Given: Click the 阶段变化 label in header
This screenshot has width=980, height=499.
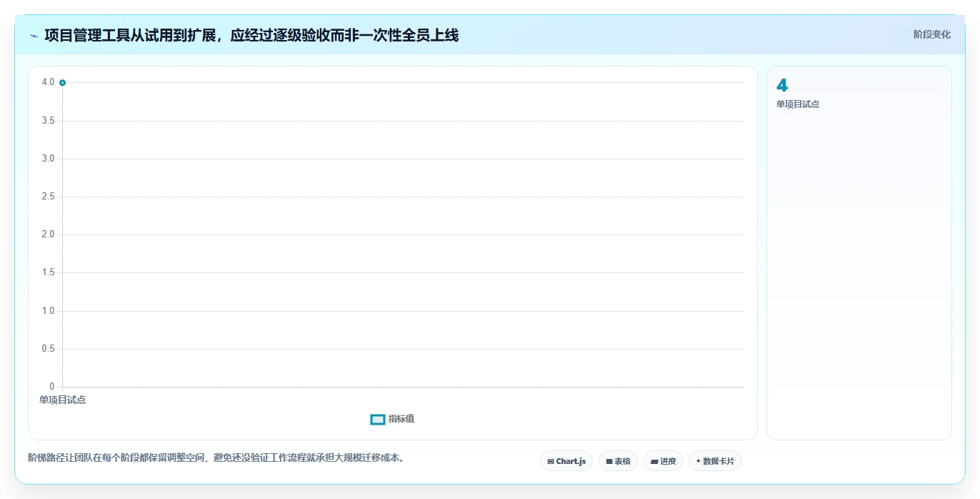Looking at the screenshot, I should pyautogui.click(x=931, y=34).
